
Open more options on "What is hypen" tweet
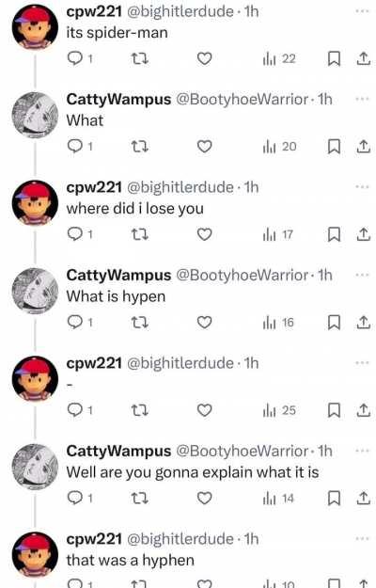click(x=362, y=275)
